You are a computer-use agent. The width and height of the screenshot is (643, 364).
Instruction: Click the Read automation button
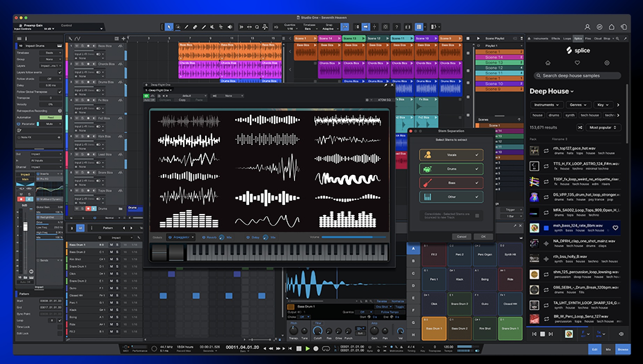(51, 117)
